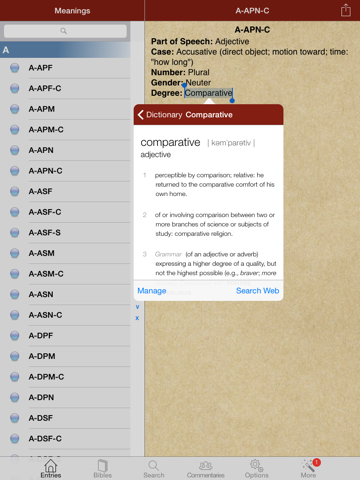Tap the Manage dictionary button
The width and height of the screenshot is (360, 480).
click(x=152, y=291)
